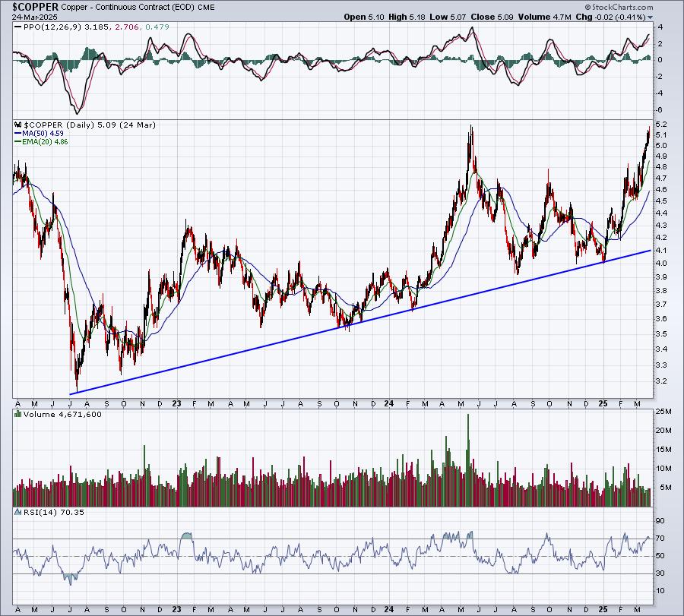The width and height of the screenshot is (684, 616).
Task: Click the PPO(12,26,9) indicator label
Action: pyautogui.click(x=52, y=27)
